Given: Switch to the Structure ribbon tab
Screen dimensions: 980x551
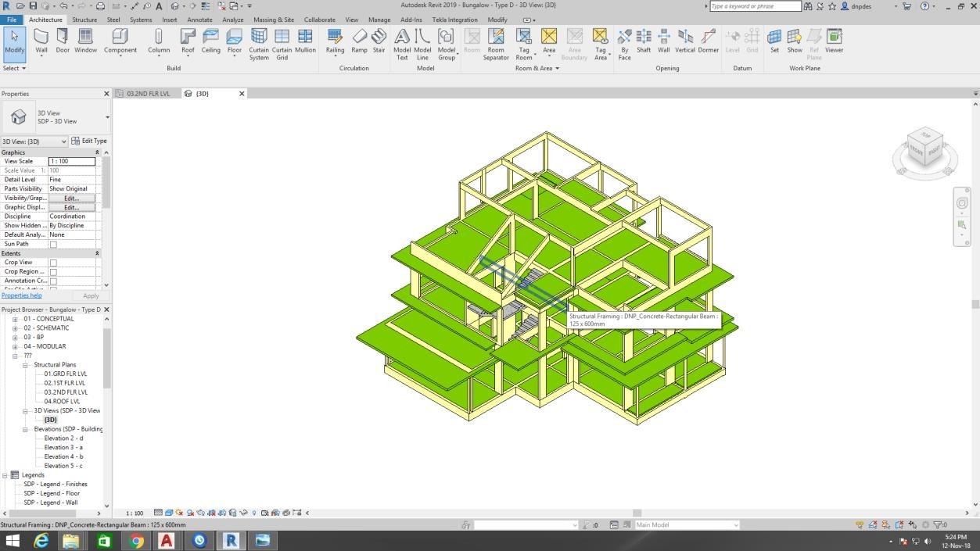Looking at the screenshot, I should point(84,20).
